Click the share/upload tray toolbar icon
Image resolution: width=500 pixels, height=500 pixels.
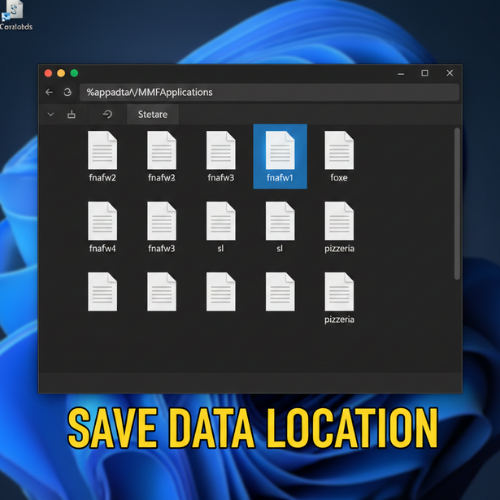pos(71,115)
